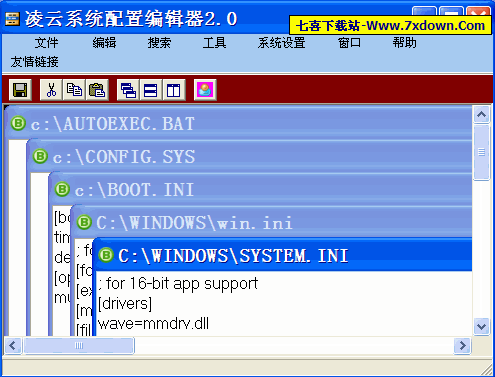Click green icon of AUTOEXEC.BAT window
495x377 pixels.
click(x=18, y=123)
